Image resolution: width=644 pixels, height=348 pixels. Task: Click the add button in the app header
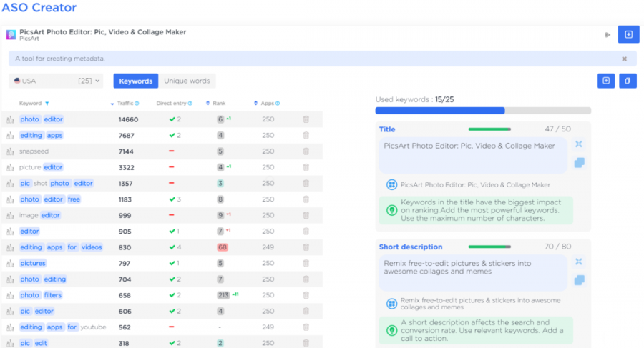click(628, 34)
